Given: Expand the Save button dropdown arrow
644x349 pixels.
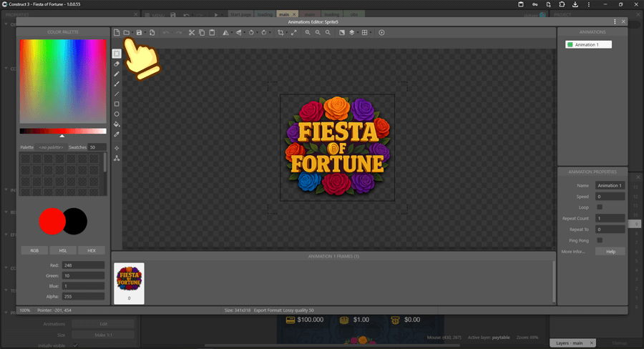Looking at the screenshot, I should click(145, 33).
